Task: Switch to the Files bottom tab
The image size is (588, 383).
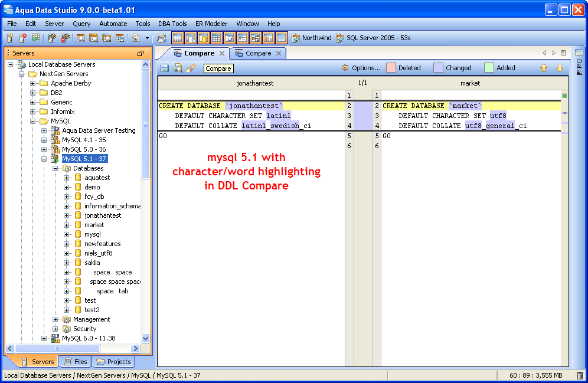Action: (76, 362)
